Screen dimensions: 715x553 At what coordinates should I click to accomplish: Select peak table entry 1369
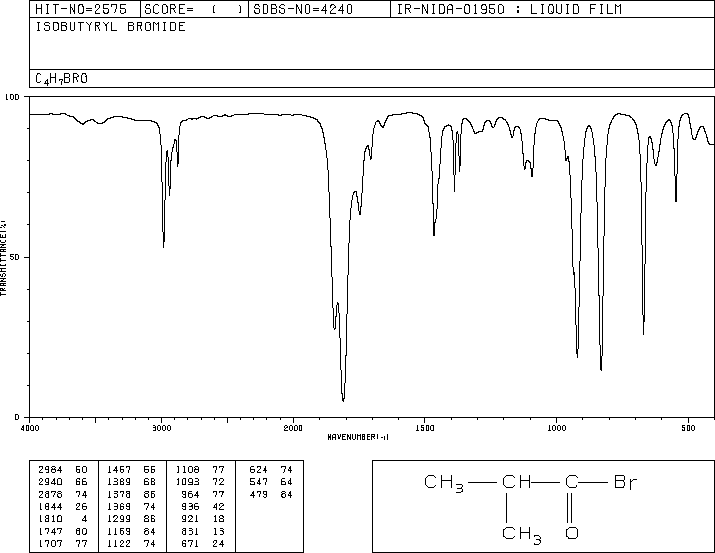coord(119,506)
